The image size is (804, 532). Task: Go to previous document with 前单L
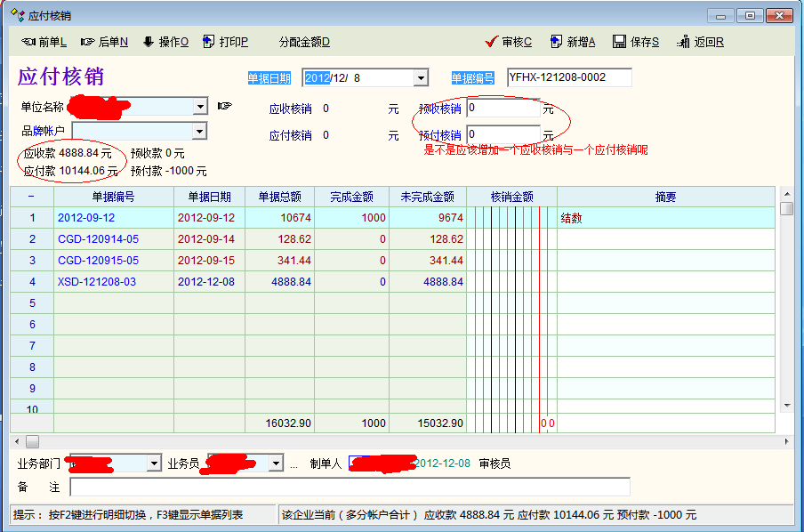click(x=44, y=42)
